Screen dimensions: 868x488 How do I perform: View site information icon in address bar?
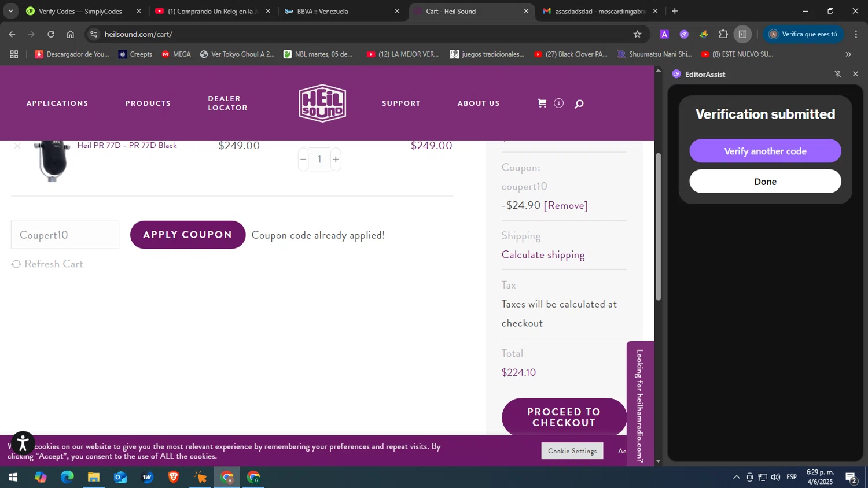[94, 34]
